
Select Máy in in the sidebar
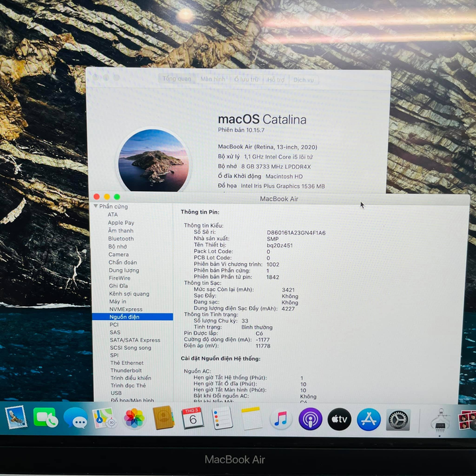(x=118, y=301)
